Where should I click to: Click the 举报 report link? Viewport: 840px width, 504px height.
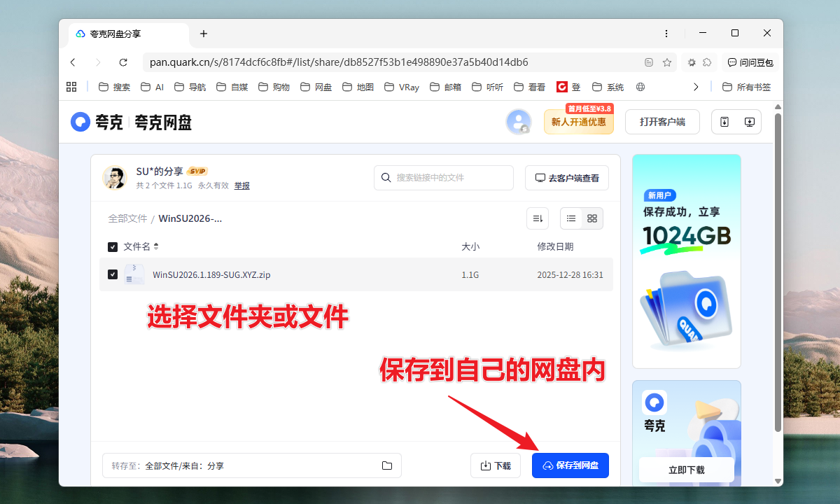(x=241, y=185)
